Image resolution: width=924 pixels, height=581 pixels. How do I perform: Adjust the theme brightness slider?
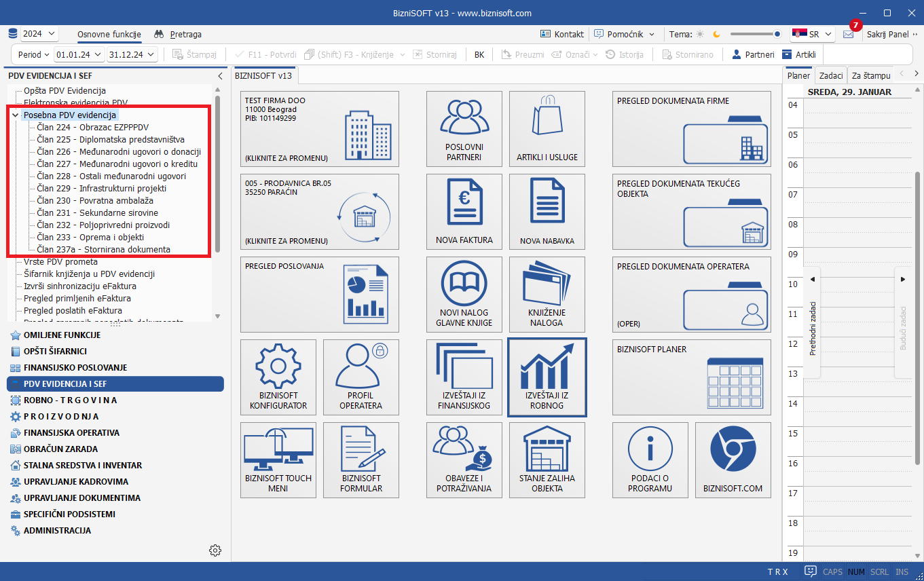[x=755, y=34]
